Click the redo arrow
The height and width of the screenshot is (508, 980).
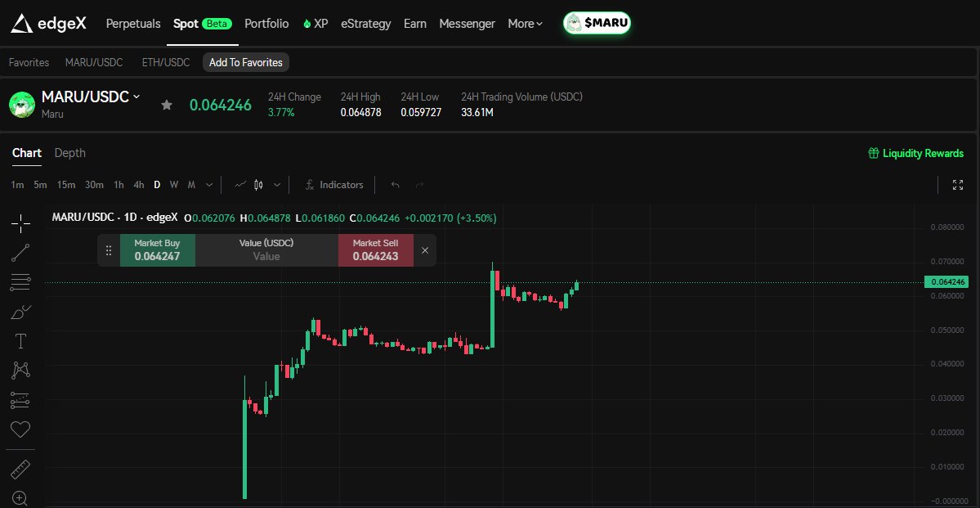click(x=420, y=185)
